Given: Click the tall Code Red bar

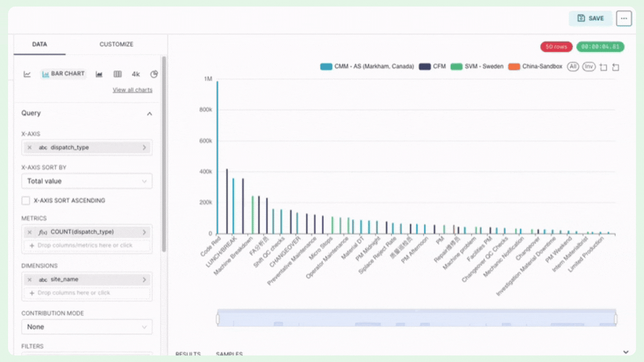Looking at the screenshot, I should [x=217, y=157].
